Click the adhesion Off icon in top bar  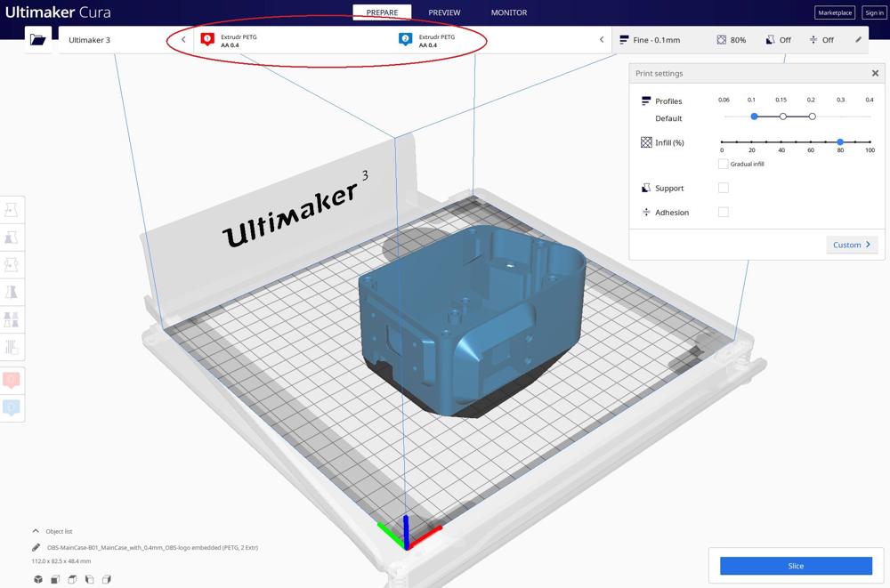click(813, 40)
